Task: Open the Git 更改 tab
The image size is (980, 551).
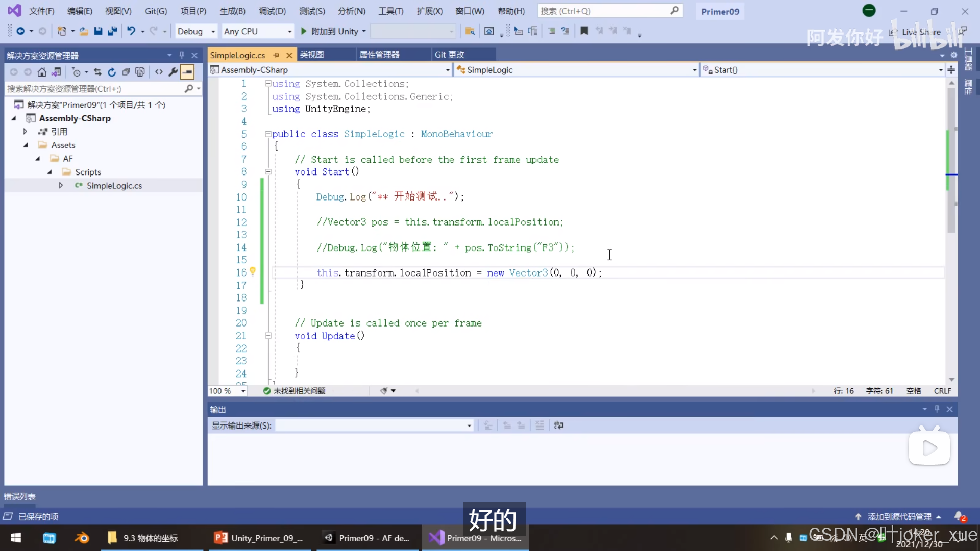Action: click(449, 54)
